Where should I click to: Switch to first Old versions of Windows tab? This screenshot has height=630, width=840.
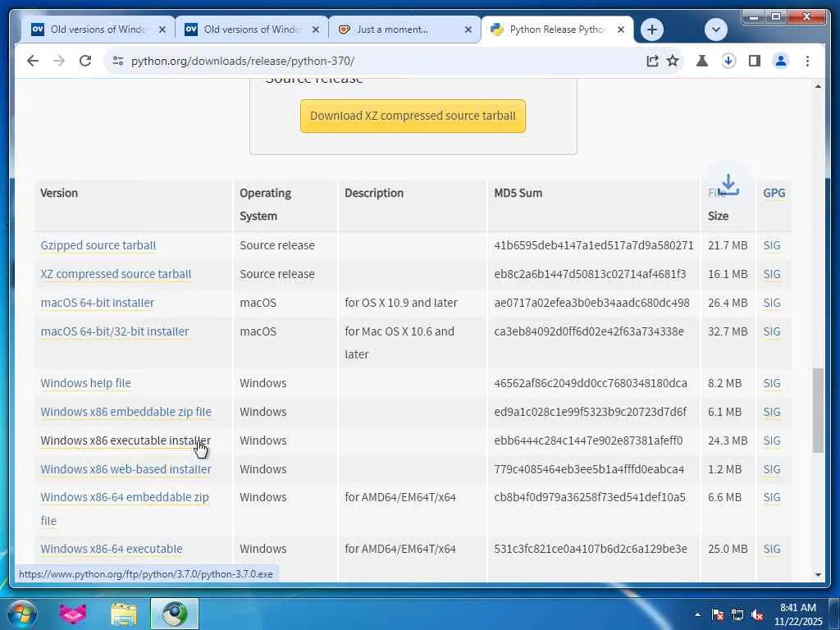(98, 30)
